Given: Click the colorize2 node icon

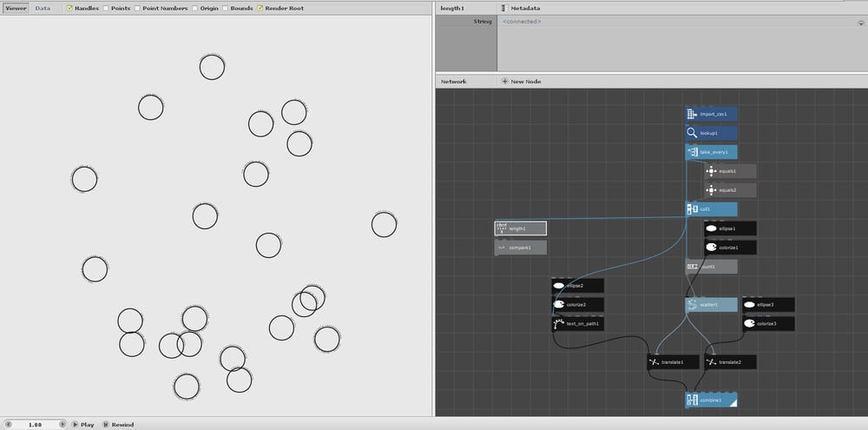Looking at the screenshot, I should tap(558, 305).
